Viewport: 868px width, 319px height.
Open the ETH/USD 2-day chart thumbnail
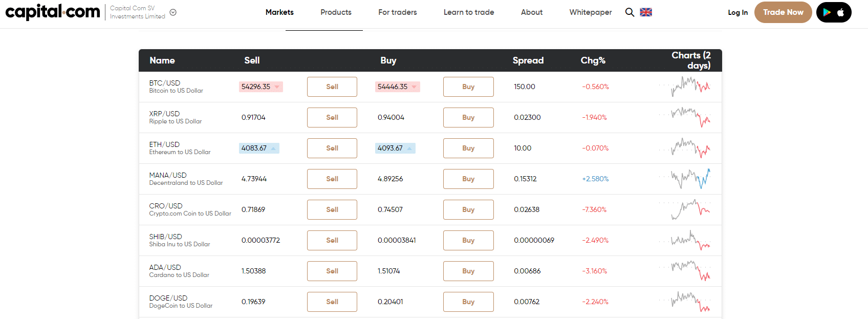685,148
